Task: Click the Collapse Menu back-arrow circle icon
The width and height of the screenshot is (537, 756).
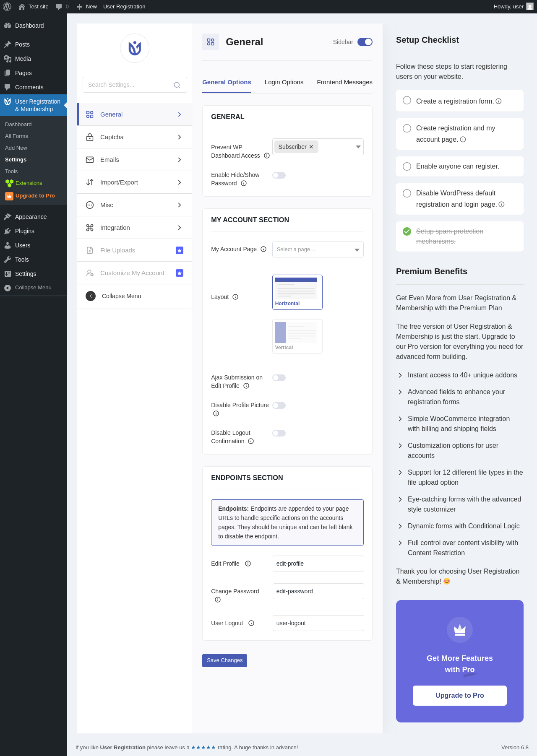Action: pos(91,296)
